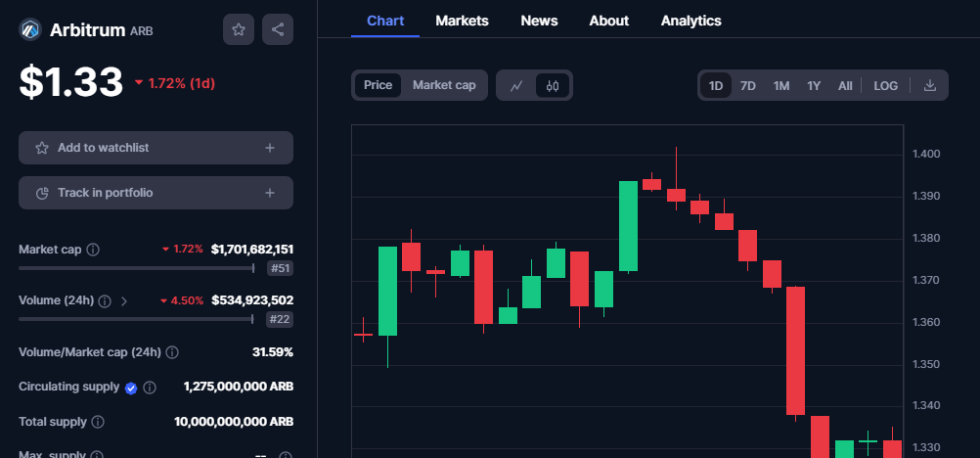This screenshot has height=458, width=980.
Task: Toggle chart to Price mode
Action: [x=379, y=85]
